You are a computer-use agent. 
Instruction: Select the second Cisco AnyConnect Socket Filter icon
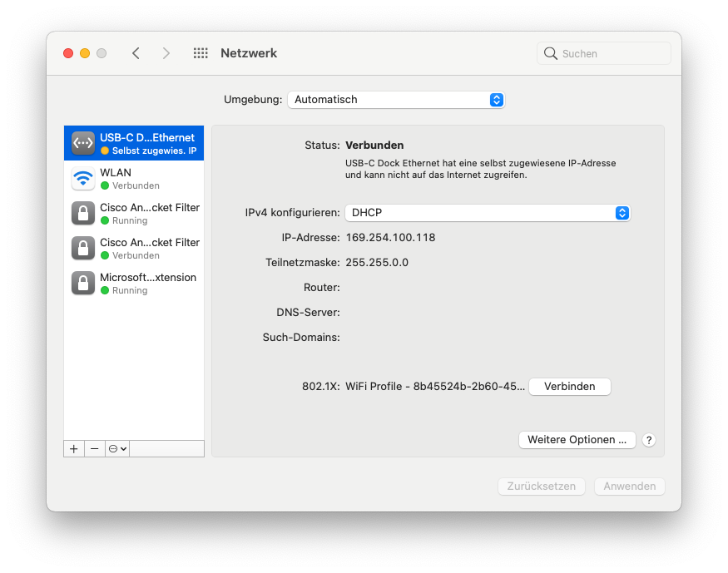pyautogui.click(x=83, y=248)
